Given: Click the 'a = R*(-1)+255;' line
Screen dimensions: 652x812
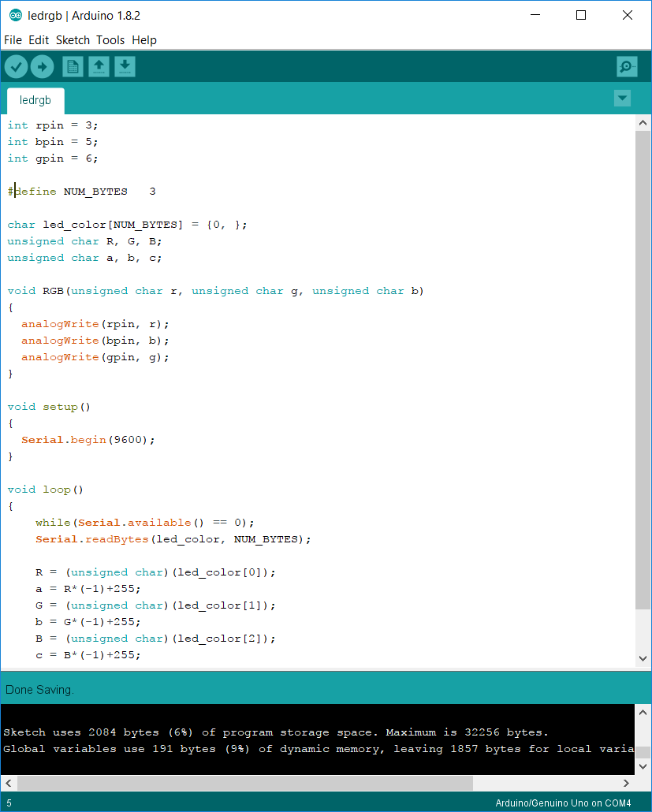Looking at the screenshot, I should coord(88,589).
